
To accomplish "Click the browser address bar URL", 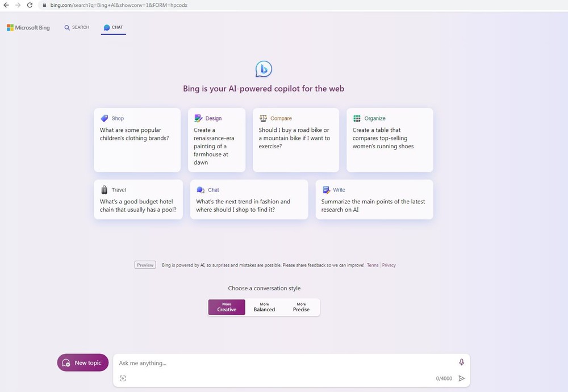I will tap(119, 5).
